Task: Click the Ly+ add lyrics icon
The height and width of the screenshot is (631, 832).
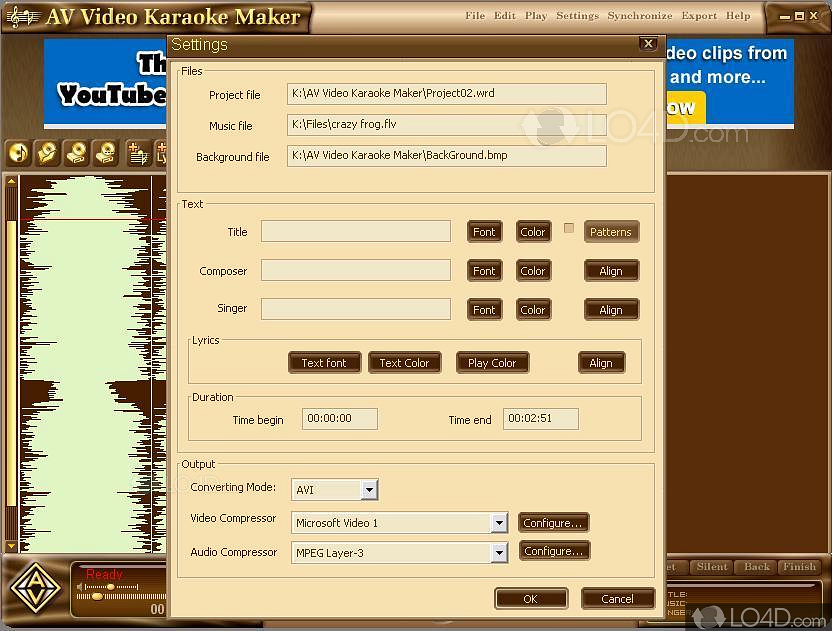Action: (x=162, y=152)
